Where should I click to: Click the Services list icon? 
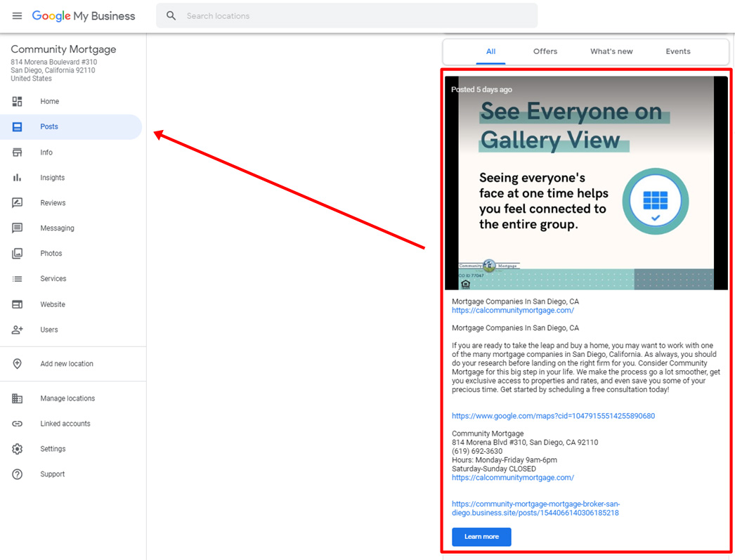[x=18, y=279]
